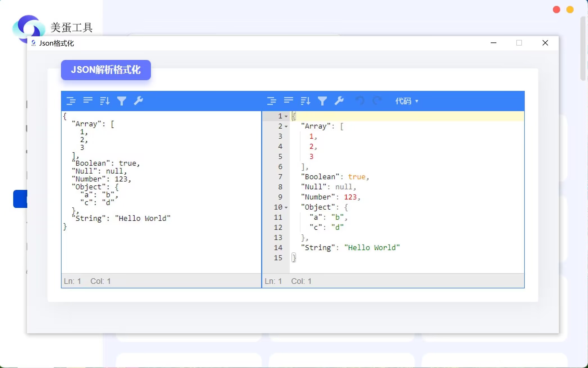Screen dimensions: 588x368
Task: Click the left panel collapse-all icon
Action: [88, 100]
